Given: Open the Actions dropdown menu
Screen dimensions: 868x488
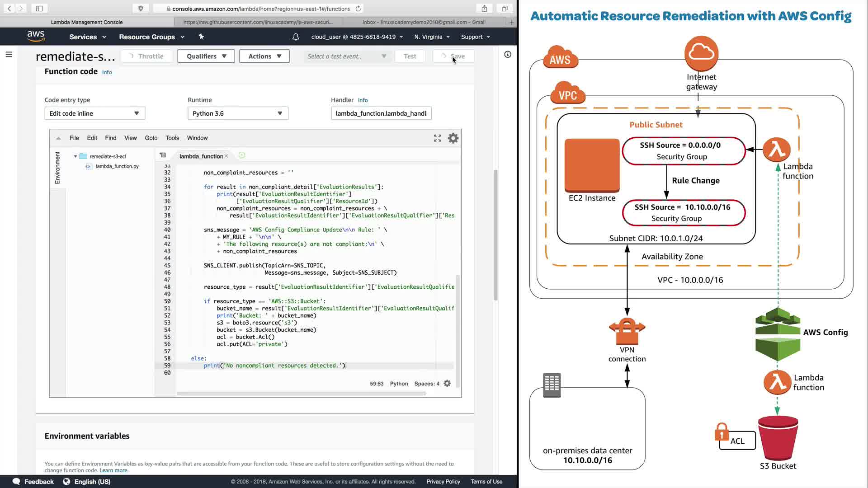Looking at the screenshot, I should (264, 56).
